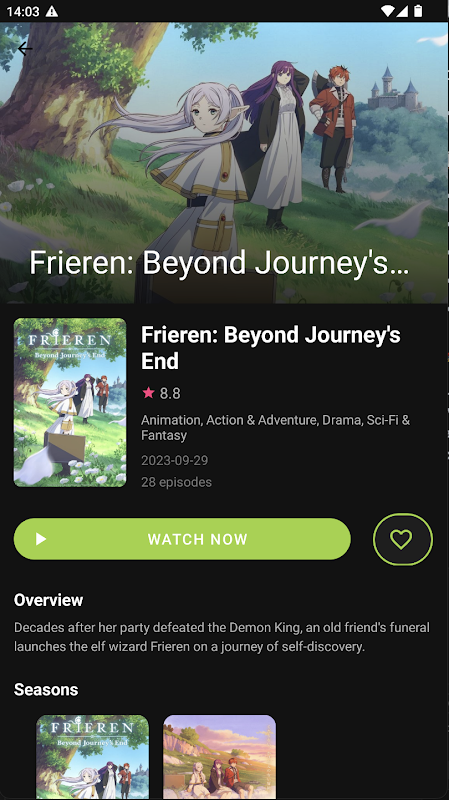This screenshot has width=449, height=800.
Task: Click the warning triangle status icon
Action: pyautogui.click(x=52, y=11)
